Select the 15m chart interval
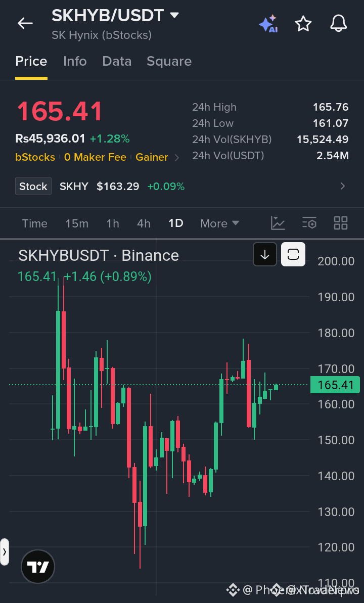Screen dimensions: 364x603 [x=77, y=223]
